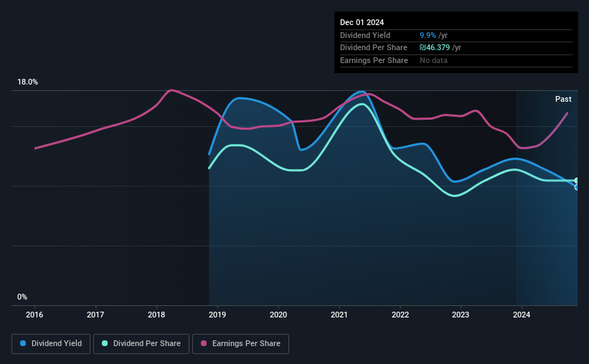Click the blue end marker of Dividend Yield line

point(577,187)
